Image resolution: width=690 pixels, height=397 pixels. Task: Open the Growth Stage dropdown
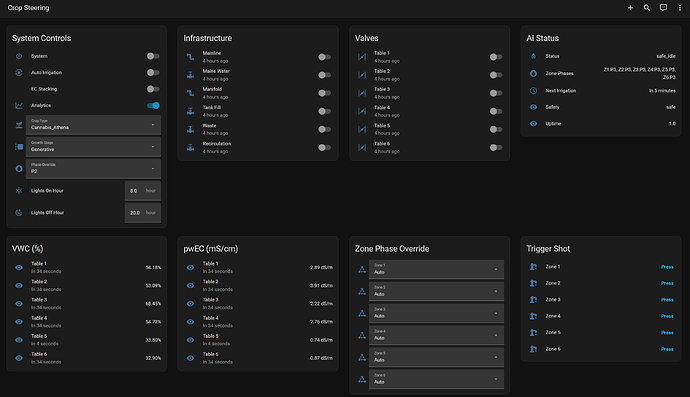(93, 147)
